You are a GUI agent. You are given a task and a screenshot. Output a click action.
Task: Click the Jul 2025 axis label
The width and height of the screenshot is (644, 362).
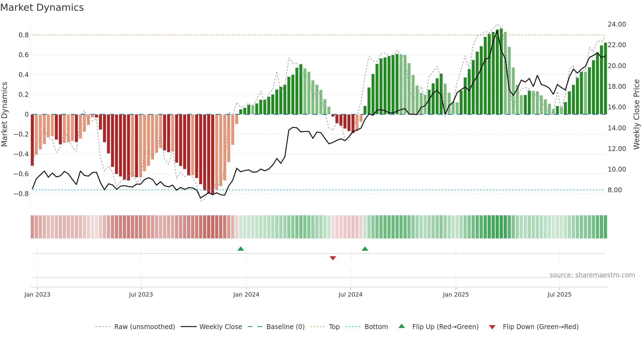tap(559, 294)
